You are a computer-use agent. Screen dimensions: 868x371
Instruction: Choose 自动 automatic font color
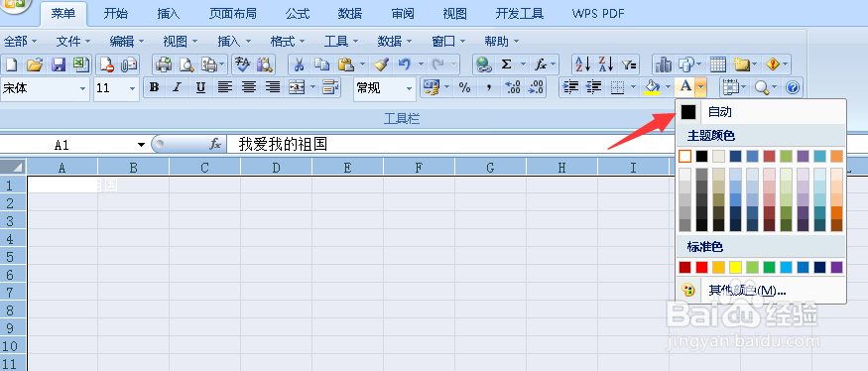761,112
